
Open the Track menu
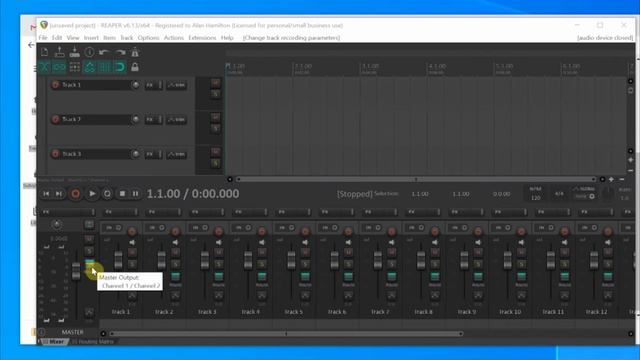pyautogui.click(x=127, y=38)
